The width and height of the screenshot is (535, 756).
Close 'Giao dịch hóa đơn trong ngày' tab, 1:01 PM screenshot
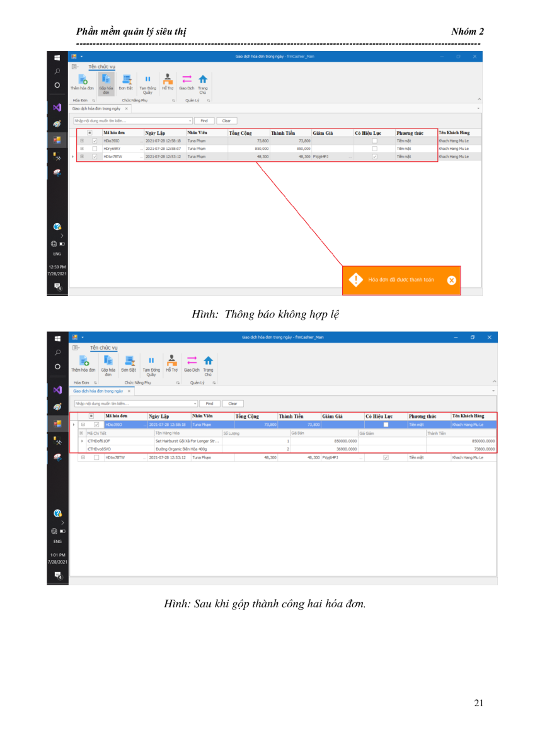point(129,391)
